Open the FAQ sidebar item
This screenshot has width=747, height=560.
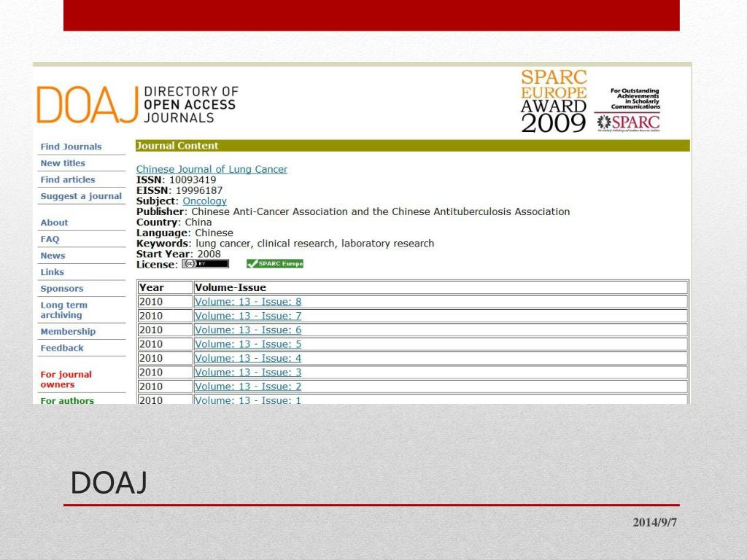[x=50, y=239]
